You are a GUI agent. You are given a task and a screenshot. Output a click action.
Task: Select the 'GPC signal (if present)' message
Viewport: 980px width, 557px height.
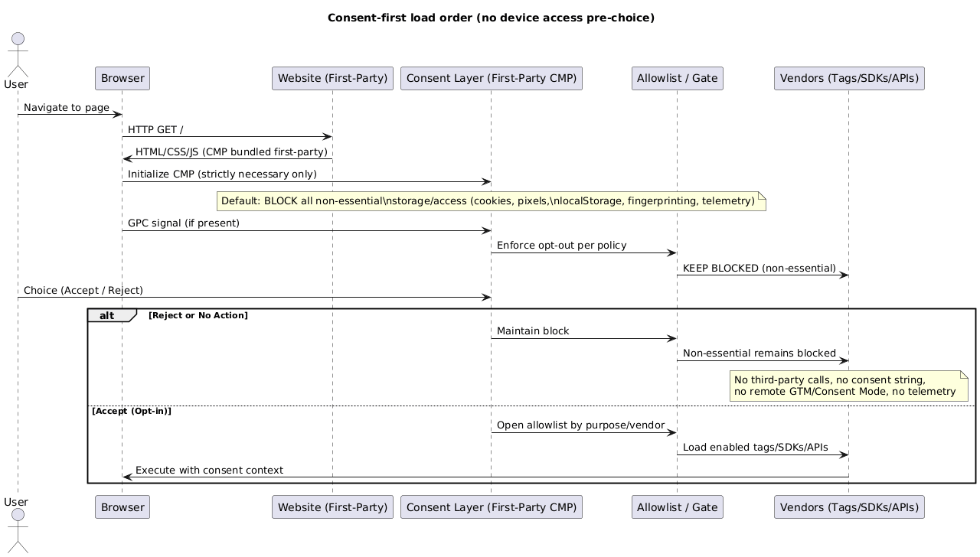pos(184,223)
